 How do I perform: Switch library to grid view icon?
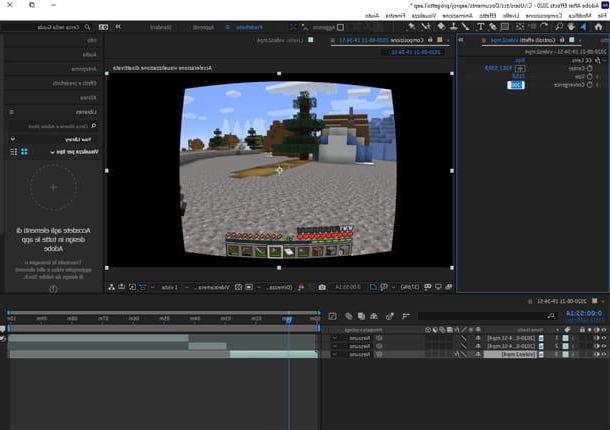pyautogui.click(x=25, y=151)
